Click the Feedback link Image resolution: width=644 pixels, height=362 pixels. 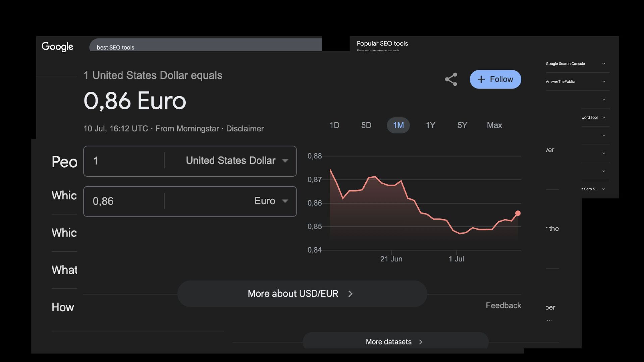[x=503, y=305]
